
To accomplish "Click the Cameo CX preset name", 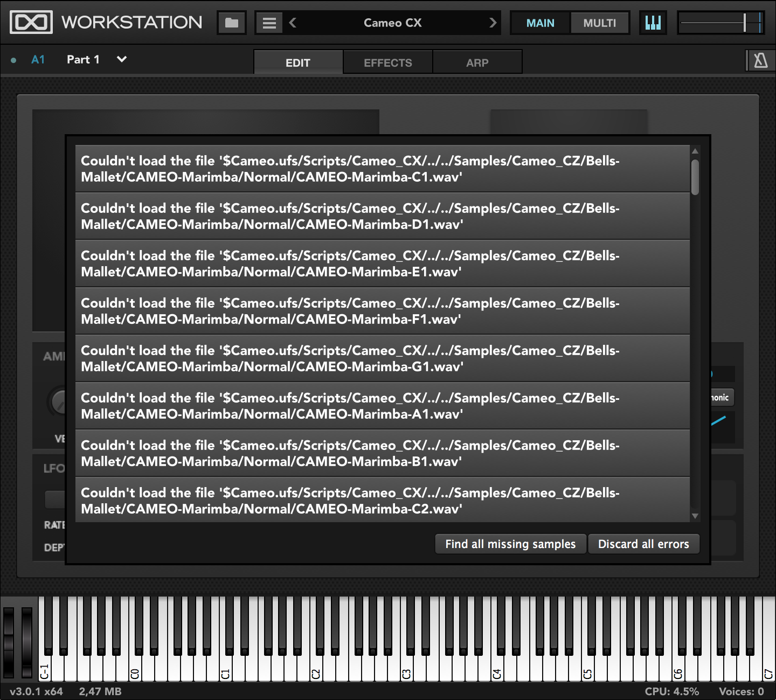I will pos(392,23).
